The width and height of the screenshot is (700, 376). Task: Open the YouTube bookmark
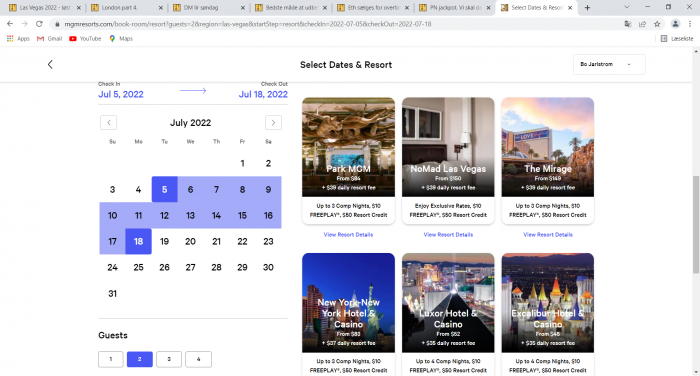tap(85, 39)
